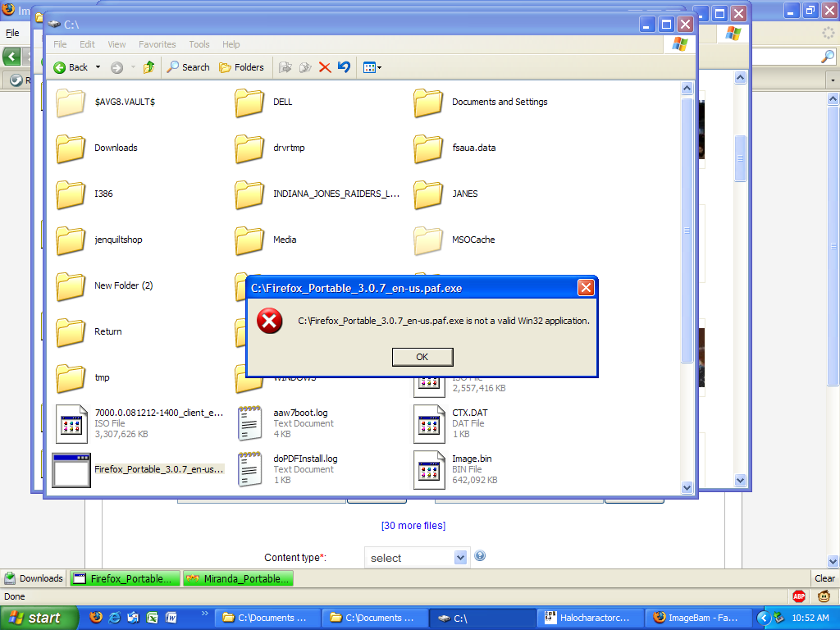This screenshot has height=630, width=840.
Task: Switch to ImageBam taskbar item
Action: [x=698, y=618]
